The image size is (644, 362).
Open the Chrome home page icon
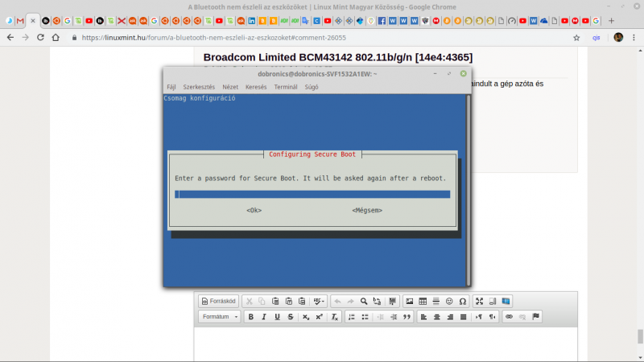[56, 37]
